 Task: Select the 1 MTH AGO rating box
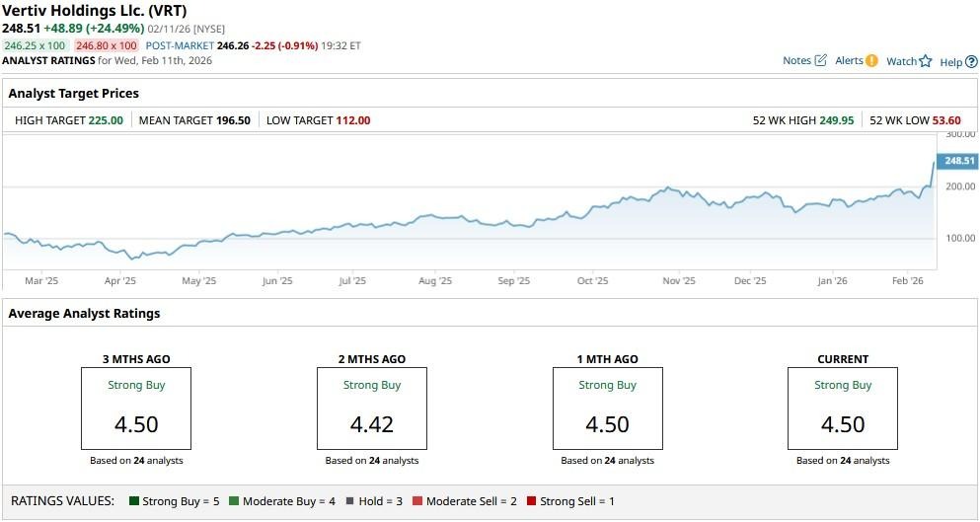click(607, 410)
